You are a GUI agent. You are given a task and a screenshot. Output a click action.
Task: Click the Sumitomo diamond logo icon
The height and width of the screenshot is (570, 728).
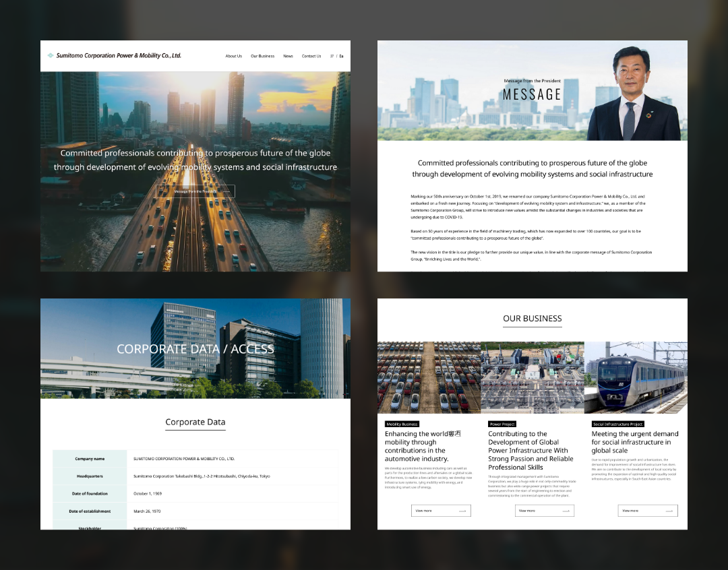pos(51,56)
